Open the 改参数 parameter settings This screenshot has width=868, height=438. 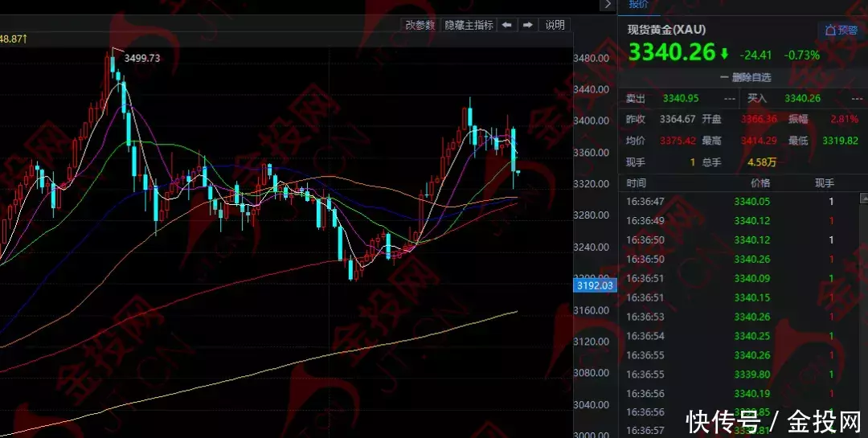tap(420, 25)
